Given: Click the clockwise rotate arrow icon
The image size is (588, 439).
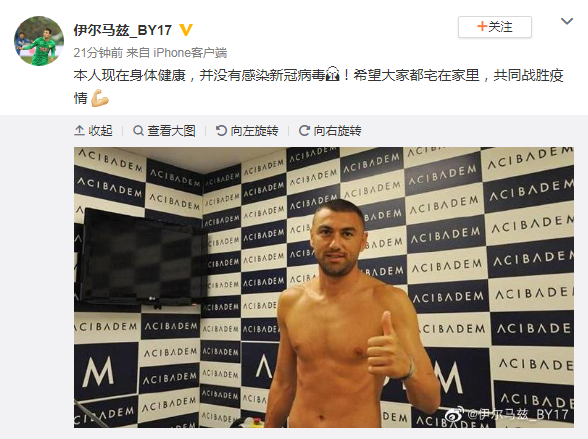Looking at the screenshot, I should tap(304, 130).
